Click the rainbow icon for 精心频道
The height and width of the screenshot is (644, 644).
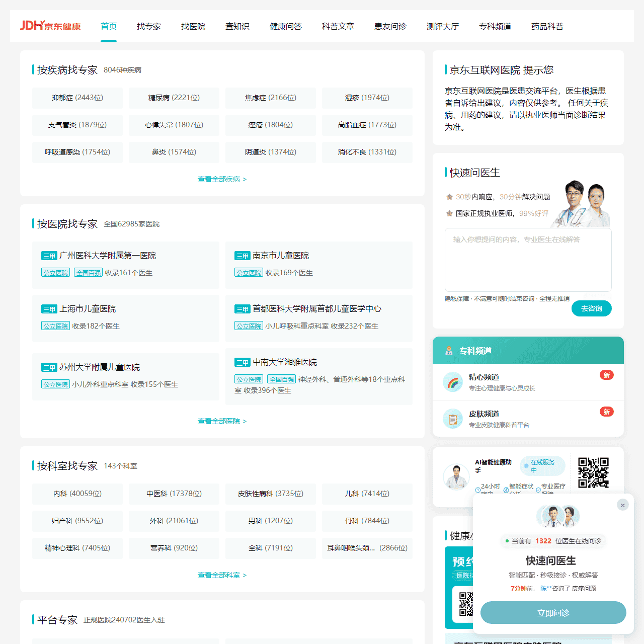click(453, 382)
